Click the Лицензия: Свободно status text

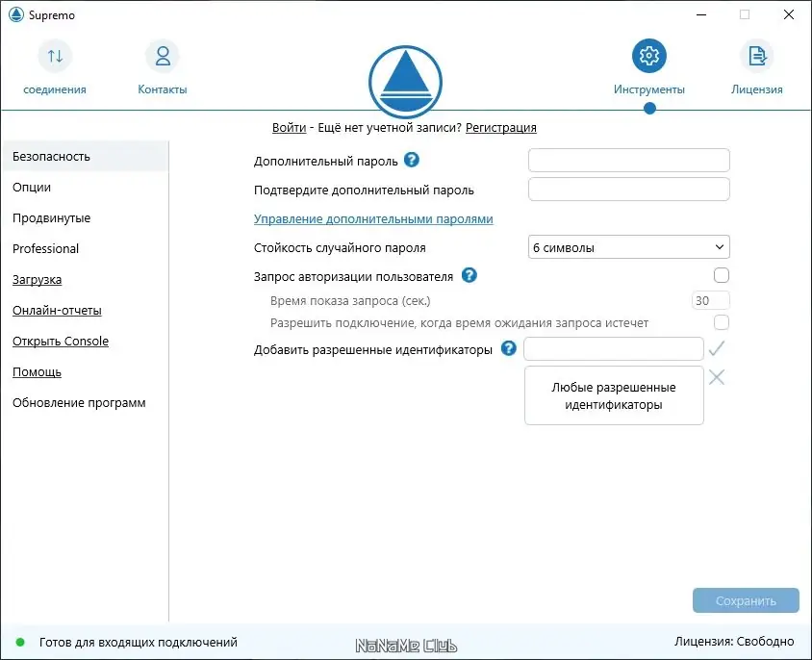tap(734, 642)
